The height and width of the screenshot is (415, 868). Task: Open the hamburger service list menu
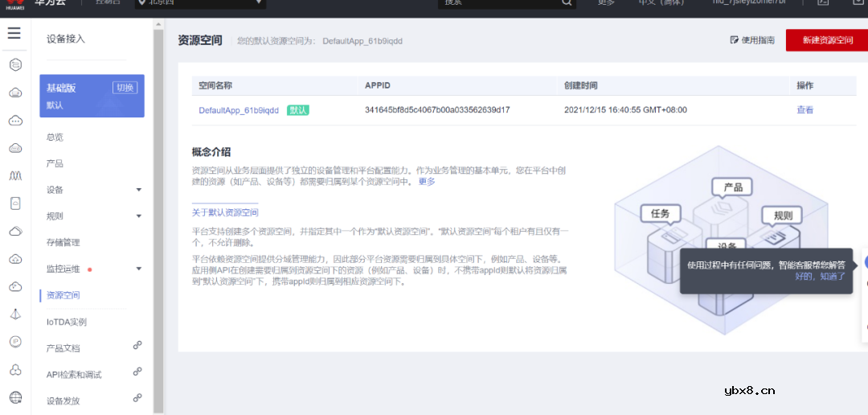coord(14,33)
